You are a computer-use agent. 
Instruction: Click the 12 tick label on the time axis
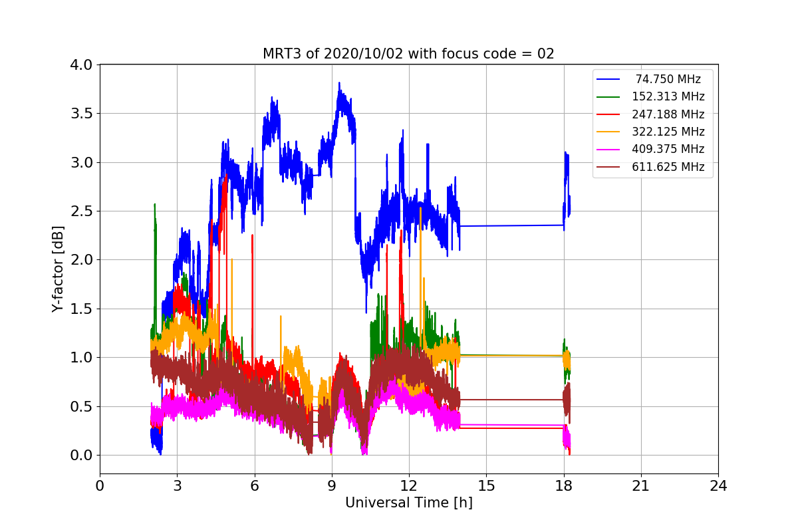click(409, 485)
